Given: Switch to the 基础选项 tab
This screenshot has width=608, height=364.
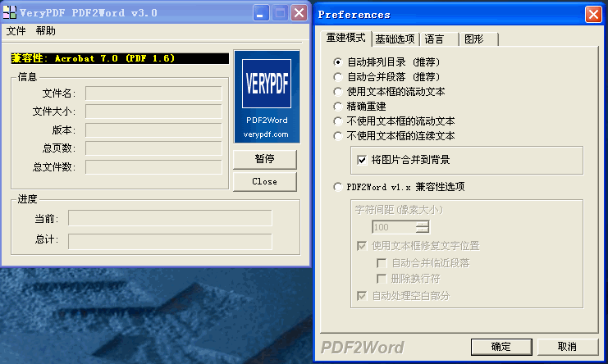Looking at the screenshot, I should tap(395, 39).
